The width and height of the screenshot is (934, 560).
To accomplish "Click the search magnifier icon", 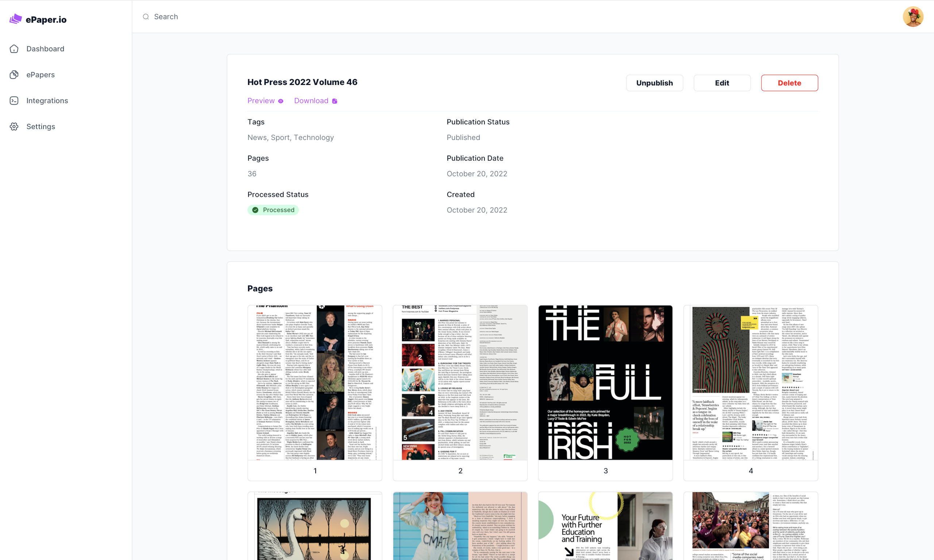I will [x=146, y=17].
